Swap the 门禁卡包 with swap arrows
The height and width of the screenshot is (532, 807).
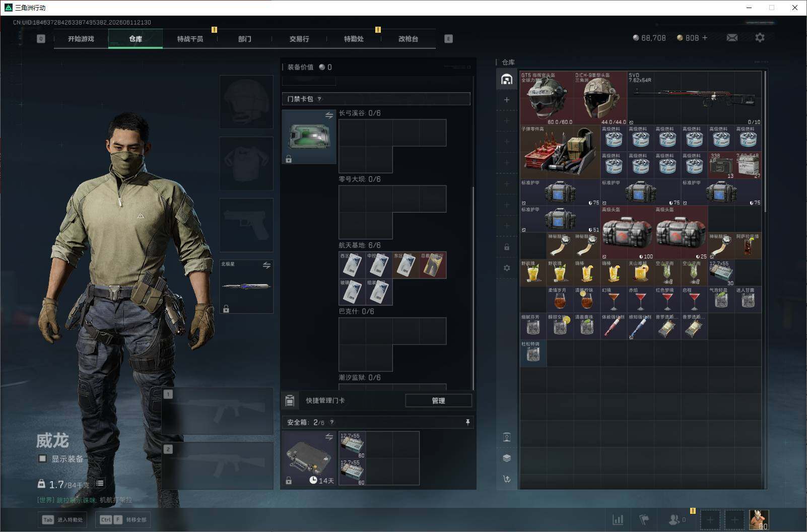tap(329, 115)
